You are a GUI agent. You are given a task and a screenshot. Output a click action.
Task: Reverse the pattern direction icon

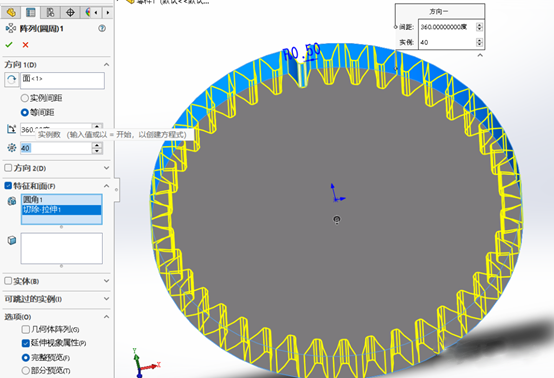pos(11,79)
